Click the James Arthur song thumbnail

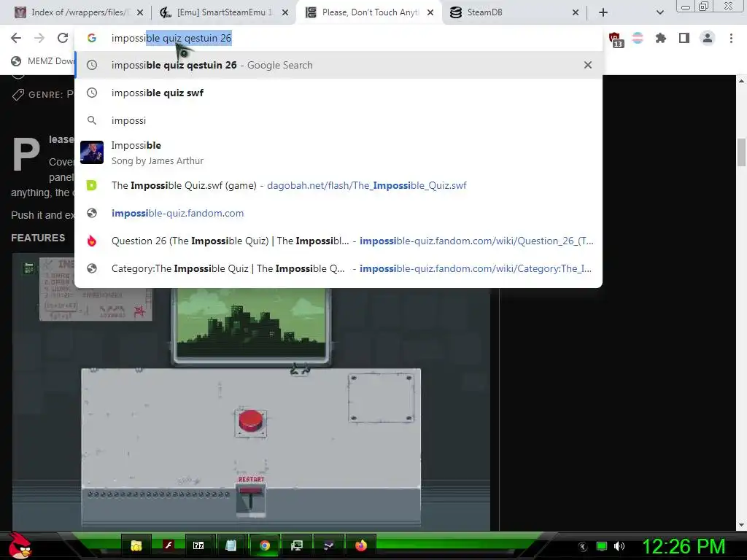tap(92, 152)
